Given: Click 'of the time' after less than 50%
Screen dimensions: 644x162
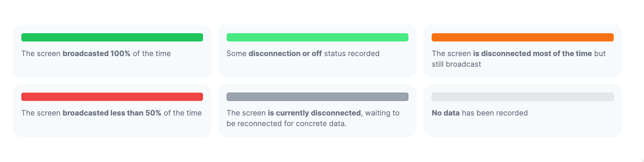Looking at the screenshot, I should (183, 113).
